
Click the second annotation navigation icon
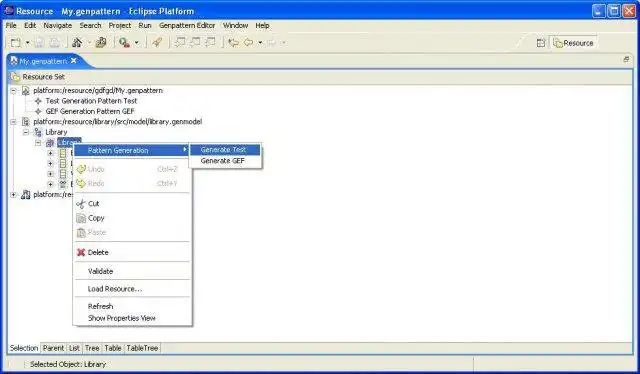(x=195, y=42)
